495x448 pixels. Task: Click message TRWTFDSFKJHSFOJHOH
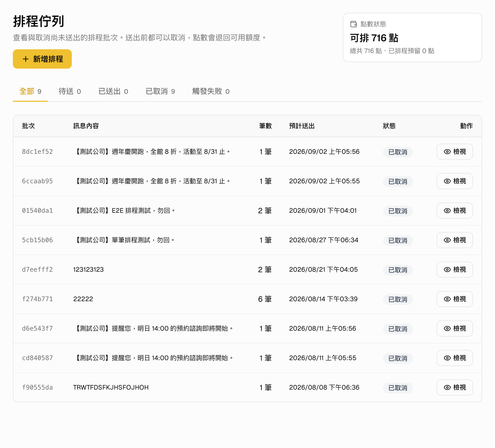pos(111,387)
